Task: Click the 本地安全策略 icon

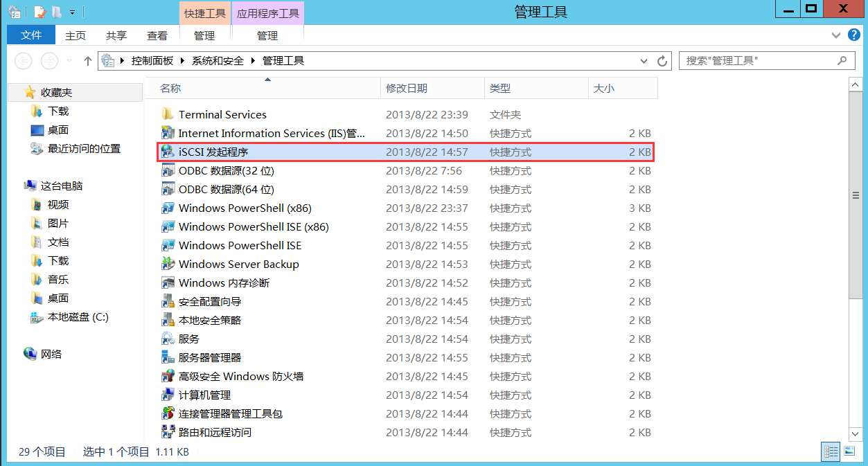Action: click(167, 320)
